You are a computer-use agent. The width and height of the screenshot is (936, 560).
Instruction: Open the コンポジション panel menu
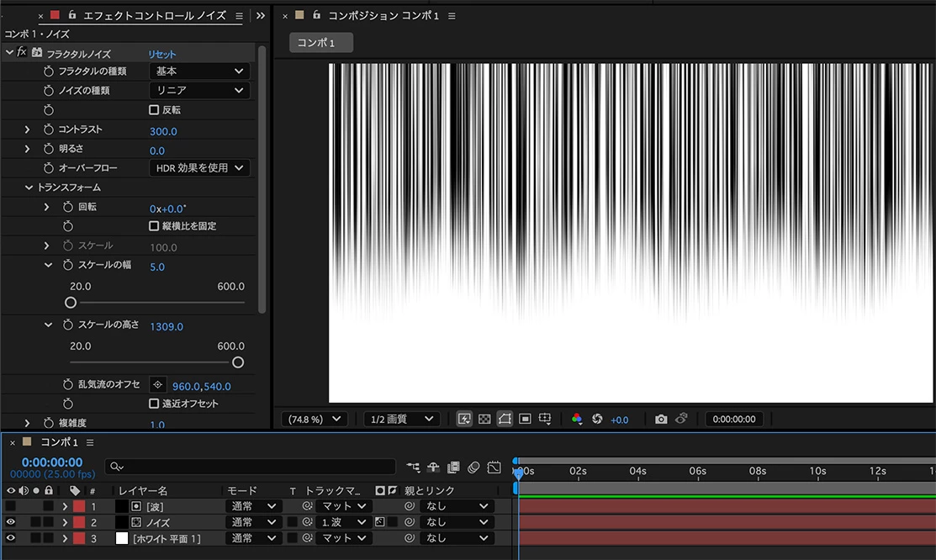(x=452, y=16)
